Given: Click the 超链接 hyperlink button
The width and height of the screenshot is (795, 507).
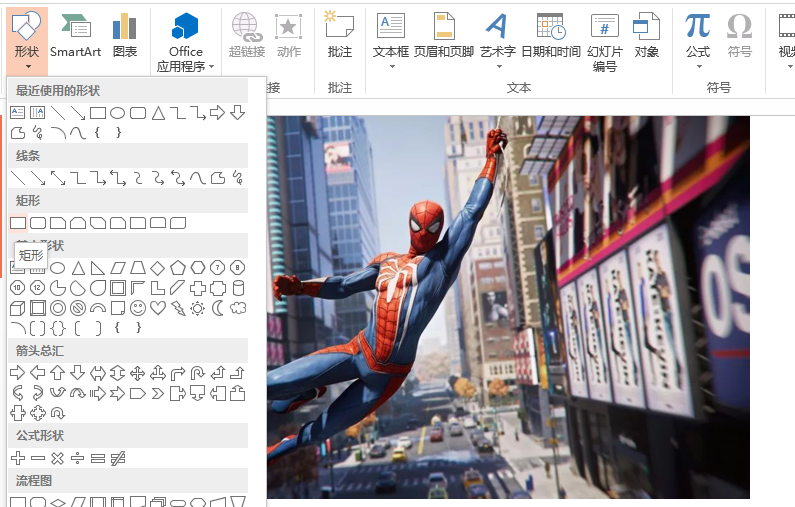Looking at the screenshot, I should pyautogui.click(x=247, y=35).
